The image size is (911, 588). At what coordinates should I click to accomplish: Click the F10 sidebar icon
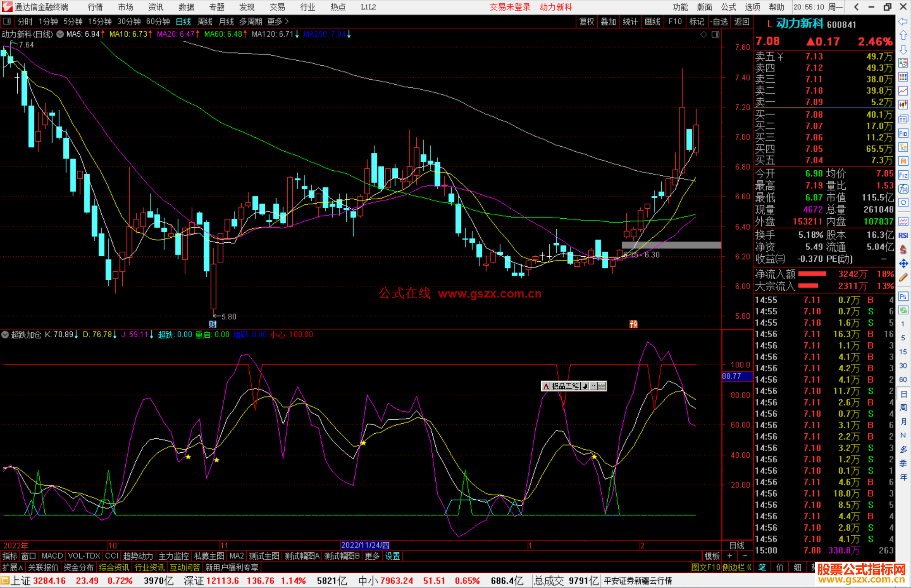903,134
